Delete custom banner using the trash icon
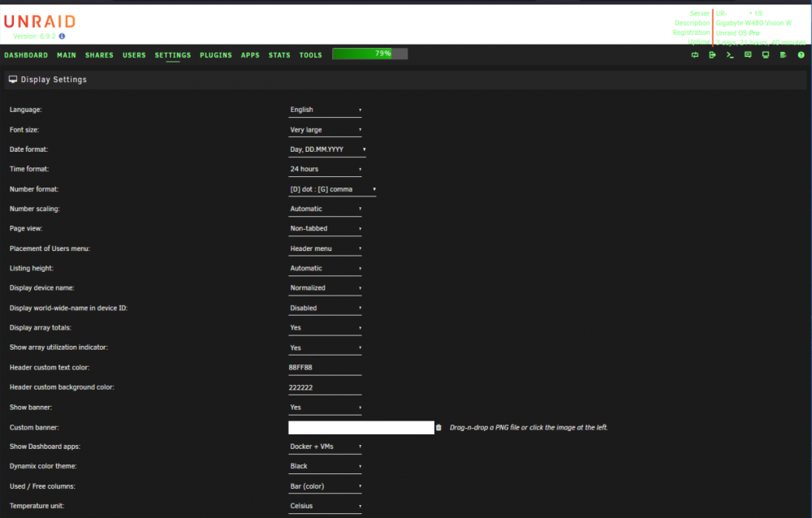The height and width of the screenshot is (518, 812). tap(438, 427)
